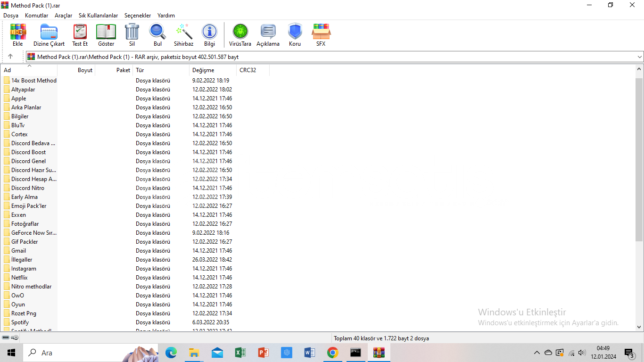Select the OwO folder

point(17,296)
